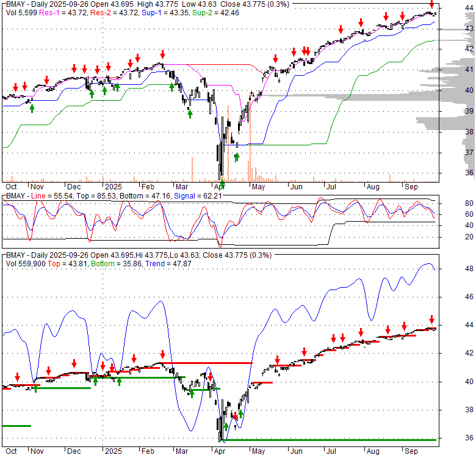This screenshot has height=455, width=476.
Task: Click the oscillator Bottom = 47.16 value
Action: tap(145, 196)
